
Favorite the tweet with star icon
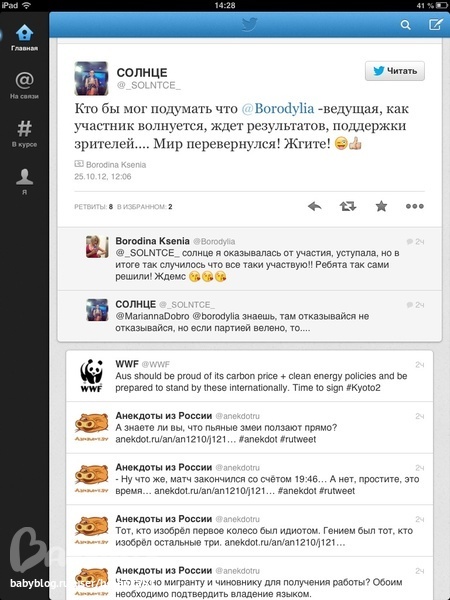[381, 207]
